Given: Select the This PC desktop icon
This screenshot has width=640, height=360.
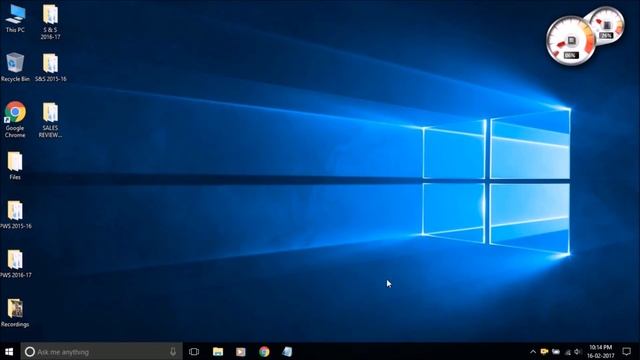Looking at the screenshot, I should click(15, 19).
